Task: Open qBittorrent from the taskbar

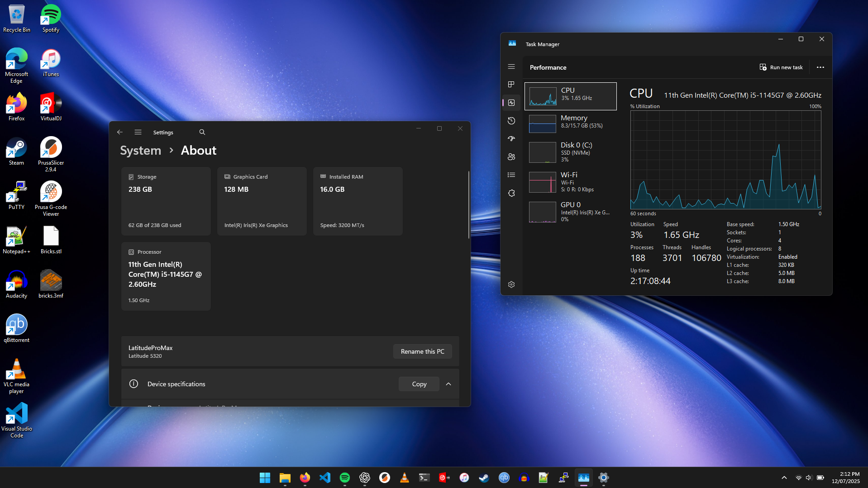Action: 504,477
